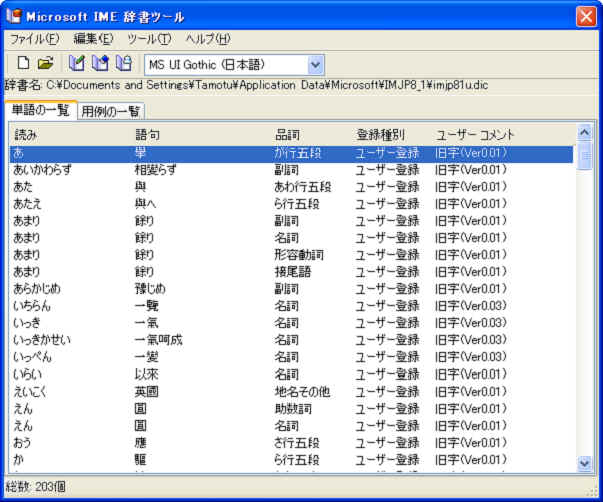Click the scroll up arrow of word list
The width and height of the screenshot is (603, 502).
click(585, 131)
